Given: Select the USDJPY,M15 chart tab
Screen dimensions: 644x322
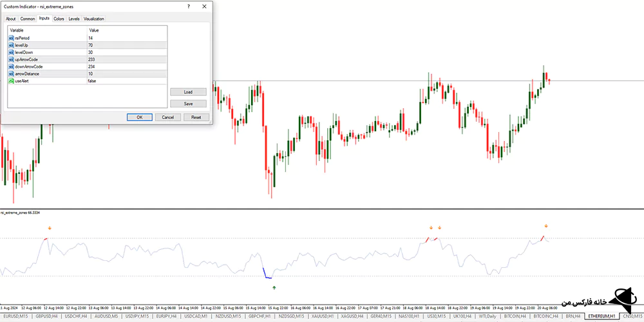Looking at the screenshot, I should [x=137, y=316].
